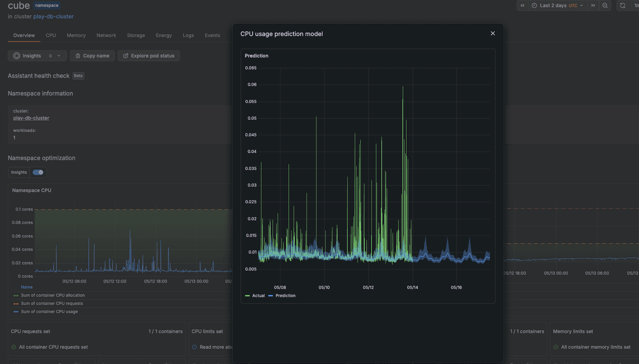Click the refresh dashboard icon
639x364 pixels.
(x=622, y=5)
